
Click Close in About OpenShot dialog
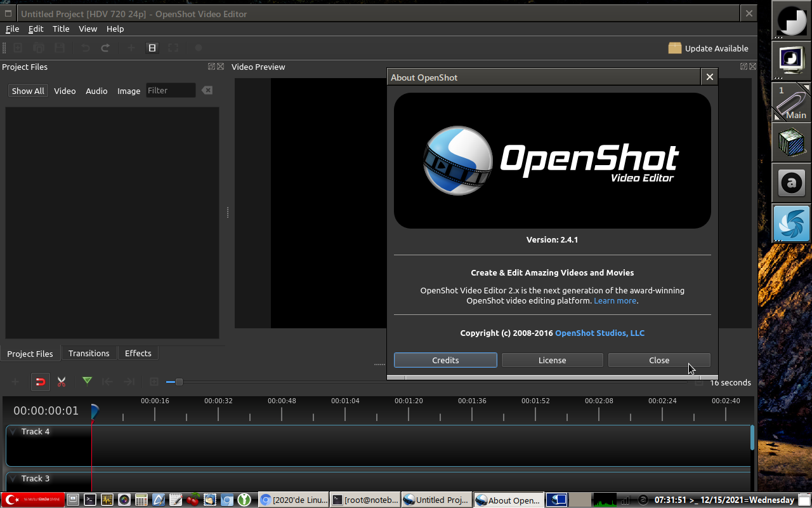pos(659,360)
